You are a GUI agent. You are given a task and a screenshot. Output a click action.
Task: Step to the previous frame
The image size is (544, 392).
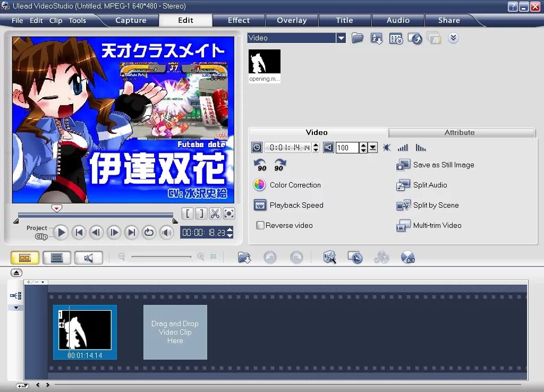click(97, 232)
